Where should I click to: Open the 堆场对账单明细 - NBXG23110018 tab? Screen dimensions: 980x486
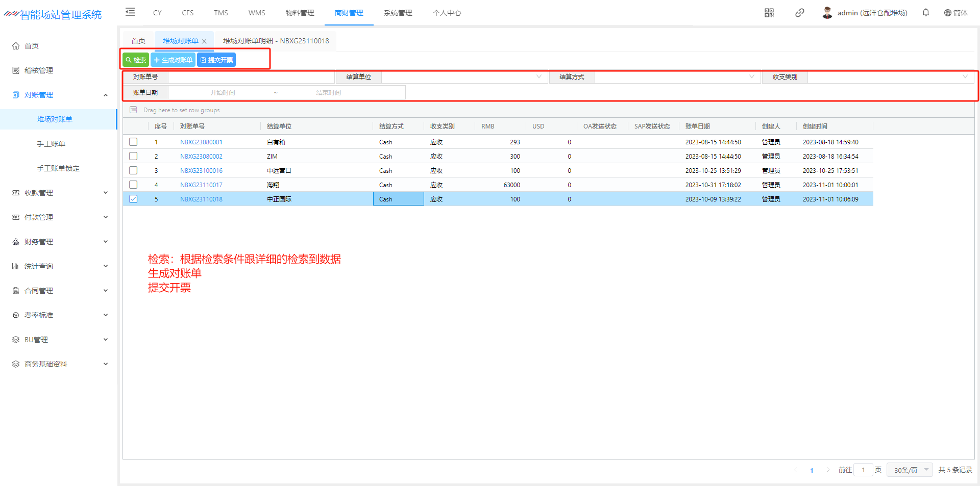click(276, 41)
